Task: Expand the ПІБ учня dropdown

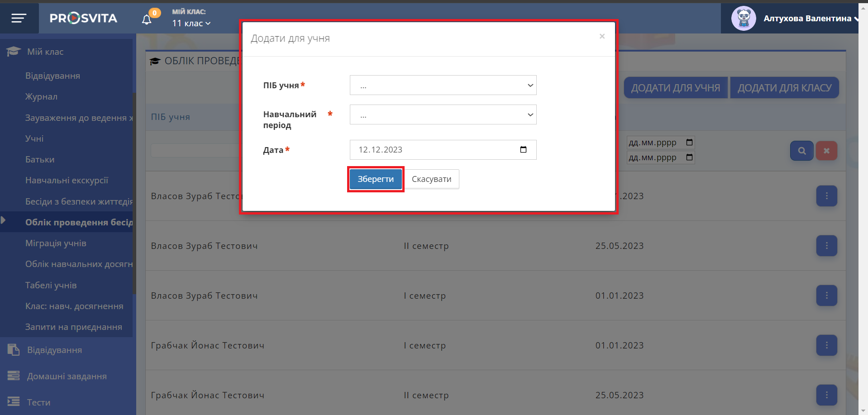Action: coord(443,85)
